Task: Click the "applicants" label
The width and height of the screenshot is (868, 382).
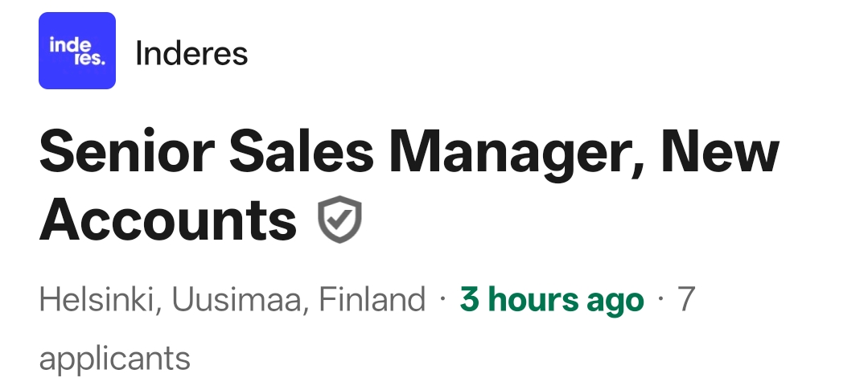Action: tap(114, 358)
